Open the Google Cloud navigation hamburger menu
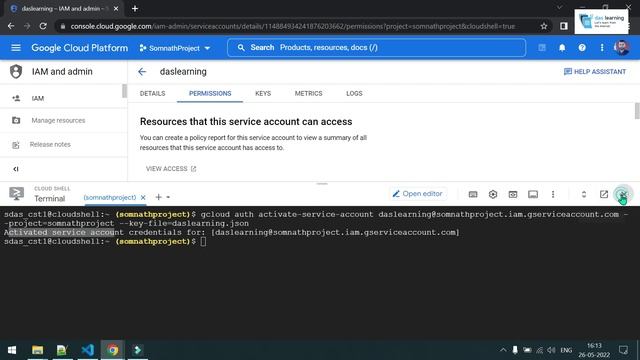The image size is (640, 360). point(16,48)
